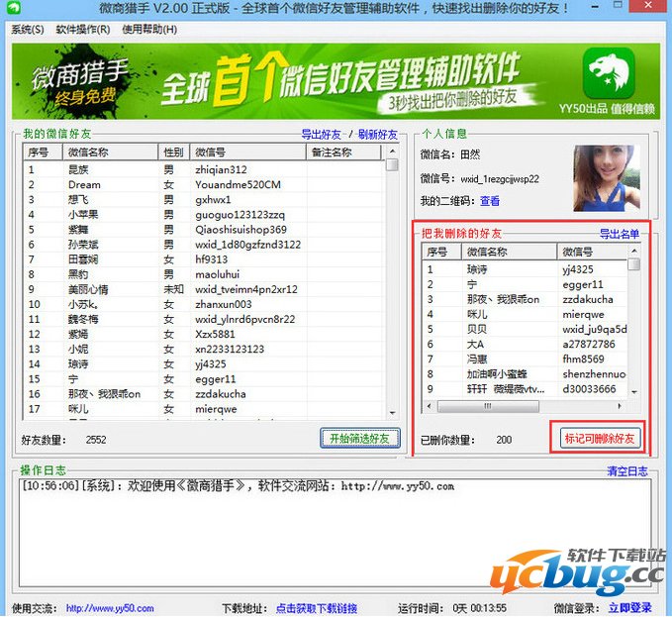Open the 系统(S) menu
The image size is (672, 617).
click(x=28, y=29)
